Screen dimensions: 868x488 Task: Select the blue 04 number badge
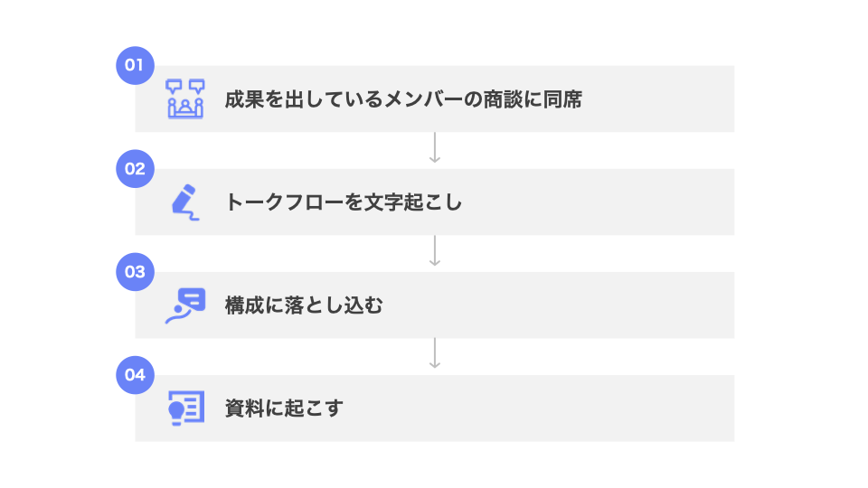tap(136, 375)
